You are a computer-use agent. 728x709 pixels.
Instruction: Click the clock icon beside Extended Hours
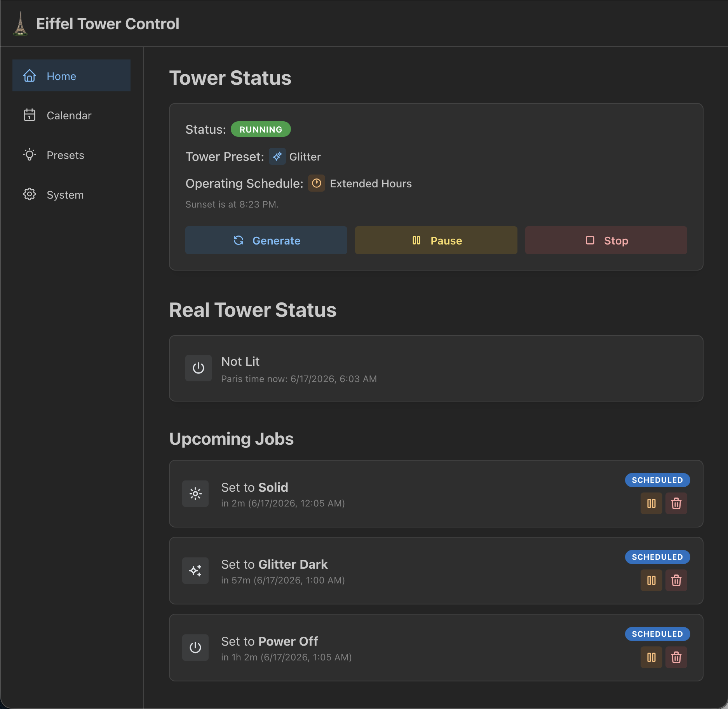click(317, 183)
